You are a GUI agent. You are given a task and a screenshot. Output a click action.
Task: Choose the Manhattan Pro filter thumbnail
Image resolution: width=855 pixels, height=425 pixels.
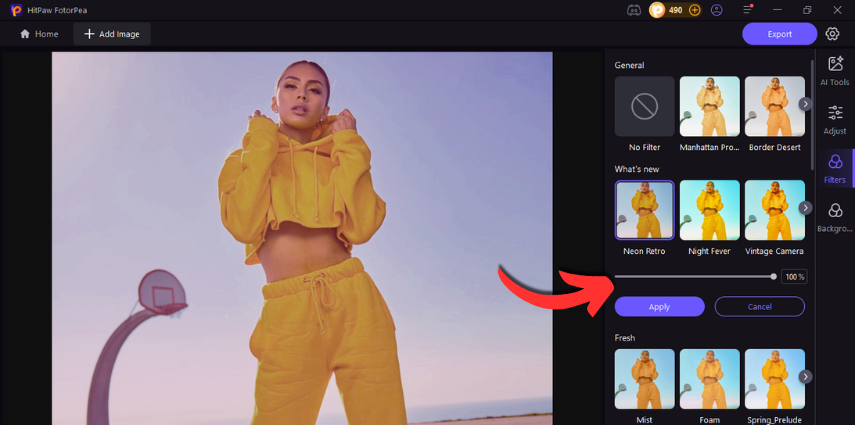click(709, 106)
